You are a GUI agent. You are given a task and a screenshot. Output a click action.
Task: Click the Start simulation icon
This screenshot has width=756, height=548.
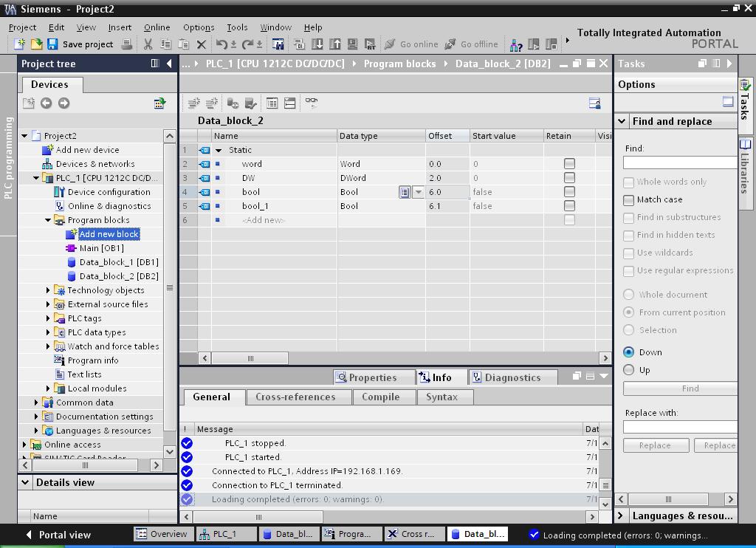click(x=352, y=44)
